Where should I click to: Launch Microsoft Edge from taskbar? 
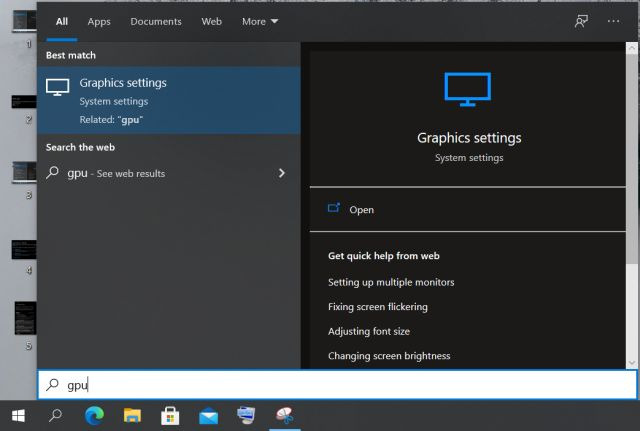[94, 416]
